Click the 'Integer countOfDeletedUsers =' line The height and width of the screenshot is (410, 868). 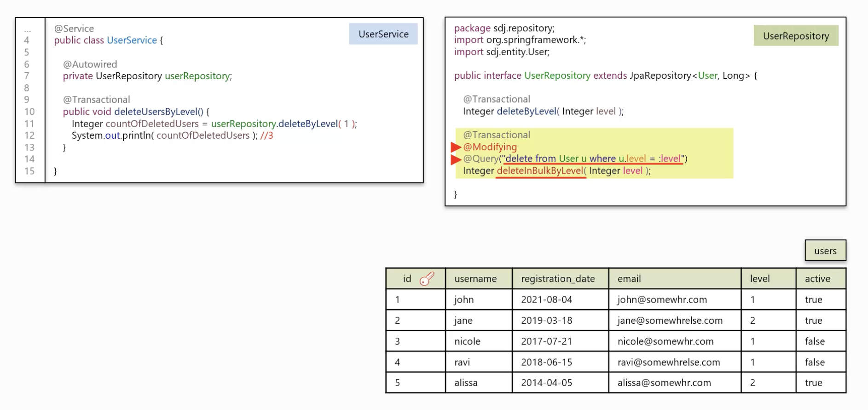click(214, 123)
